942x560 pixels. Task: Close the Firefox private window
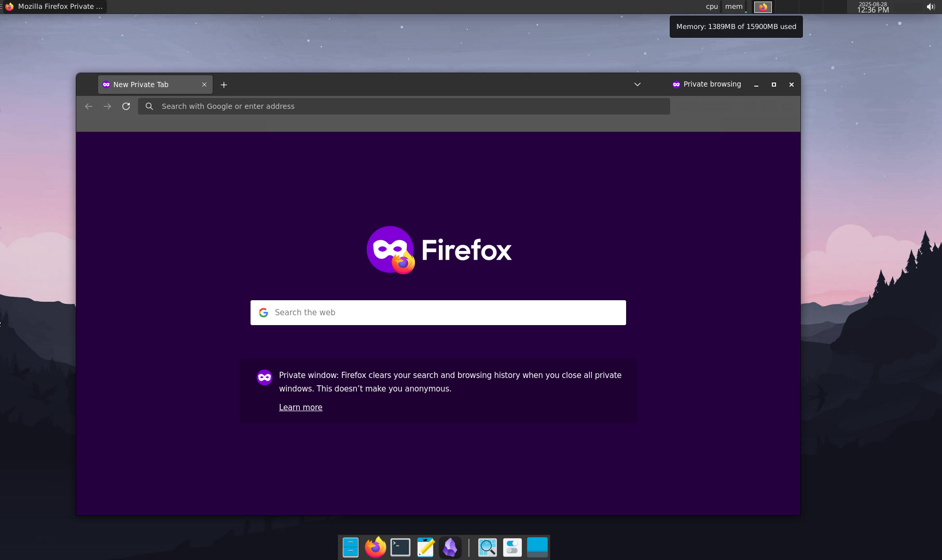pos(792,85)
